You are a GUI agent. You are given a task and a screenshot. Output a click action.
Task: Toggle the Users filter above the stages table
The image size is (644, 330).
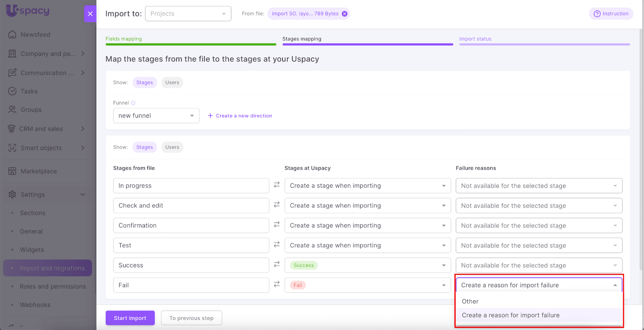pos(172,147)
